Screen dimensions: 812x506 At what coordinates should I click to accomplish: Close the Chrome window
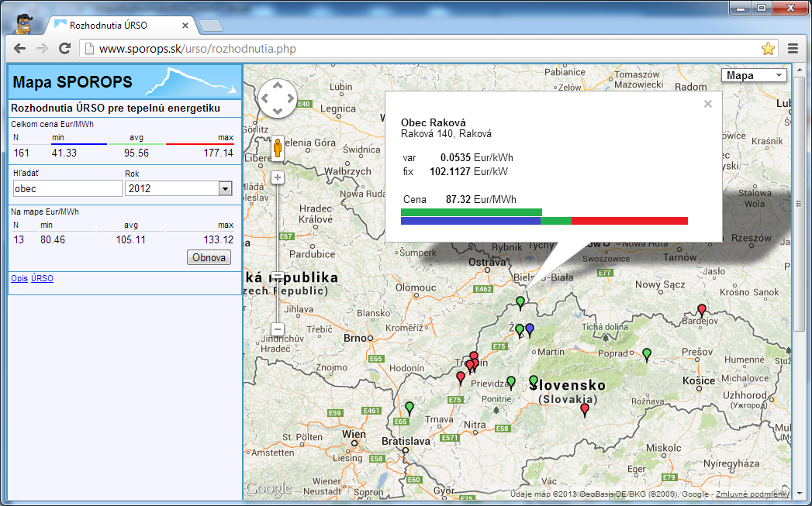pyautogui.click(x=790, y=8)
